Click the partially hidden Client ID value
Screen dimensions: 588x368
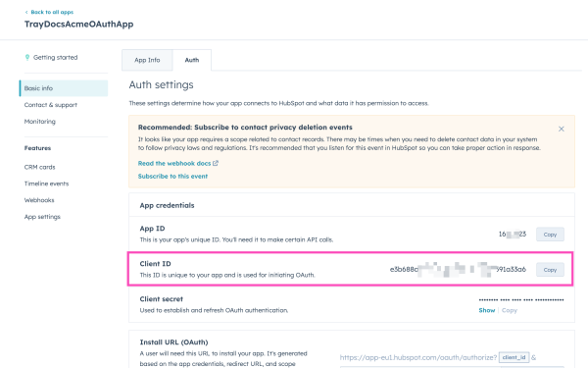pos(458,269)
